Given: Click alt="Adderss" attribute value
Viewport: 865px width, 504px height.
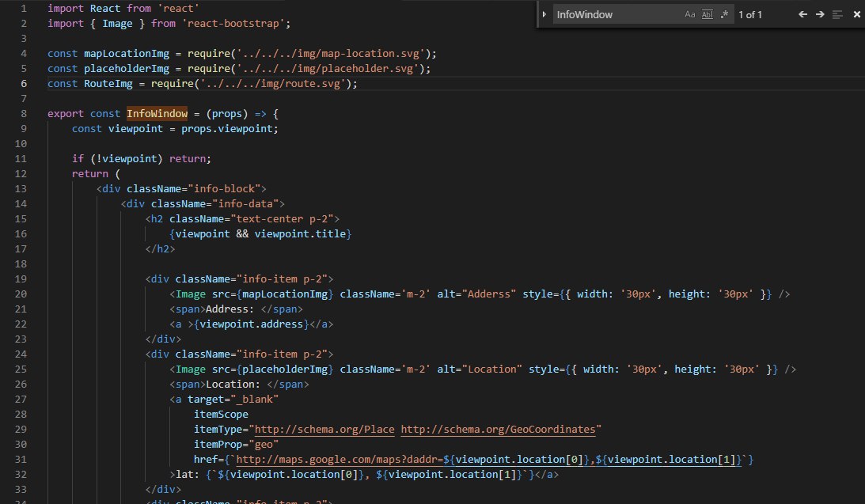Looking at the screenshot, I should point(476,294).
